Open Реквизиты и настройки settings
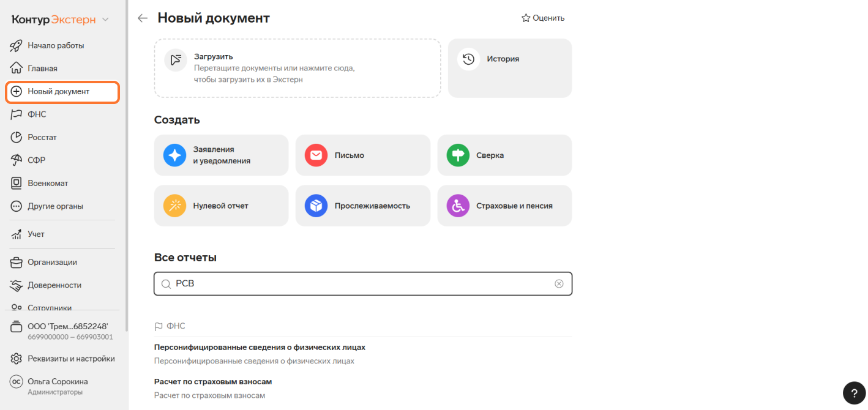Viewport: 868px width, 410px height. click(x=70, y=359)
